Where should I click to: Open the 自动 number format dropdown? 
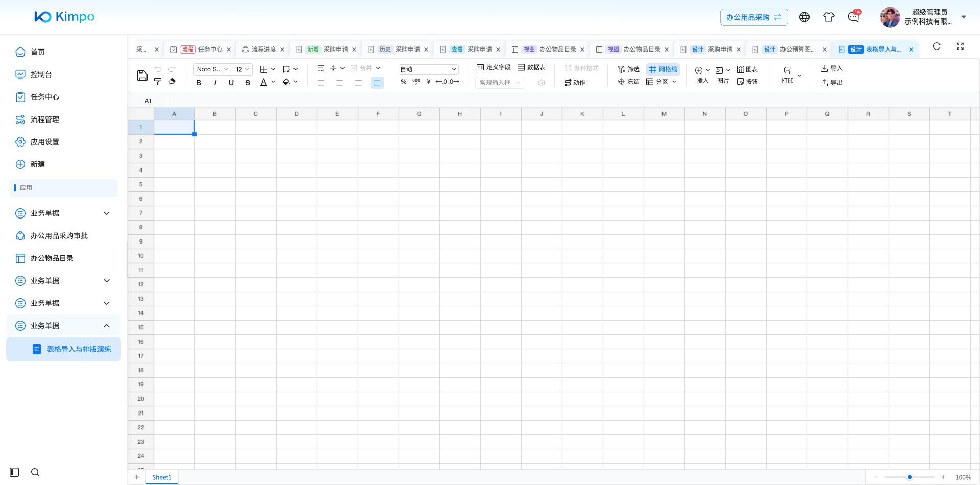tap(428, 69)
